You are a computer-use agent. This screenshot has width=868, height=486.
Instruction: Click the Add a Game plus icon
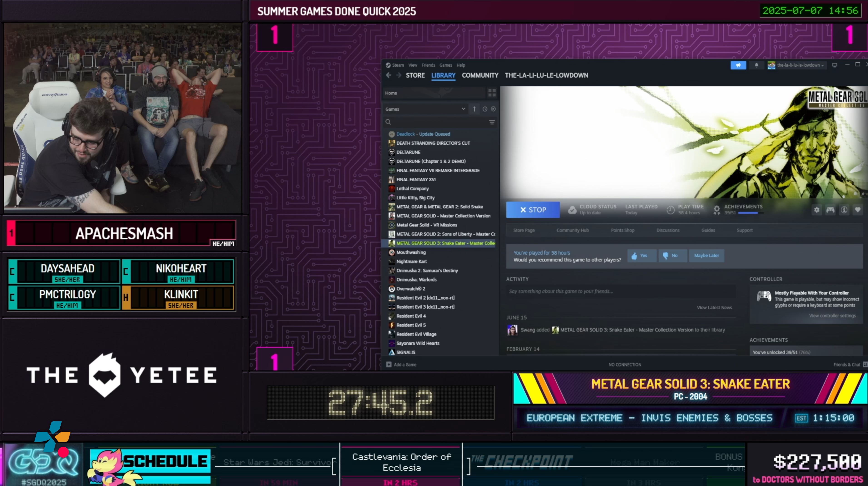pyautogui.click(x=389, y=364)
